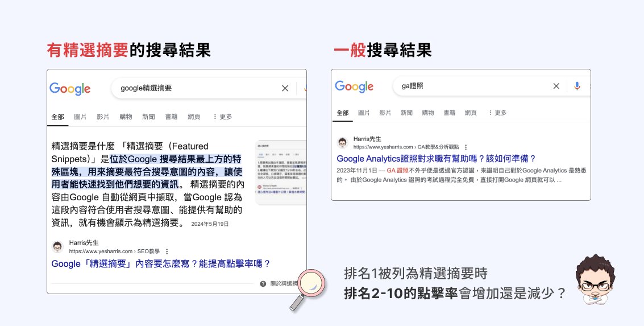
Task: Select 全部 tab in left panel
Action: [57, 117]
